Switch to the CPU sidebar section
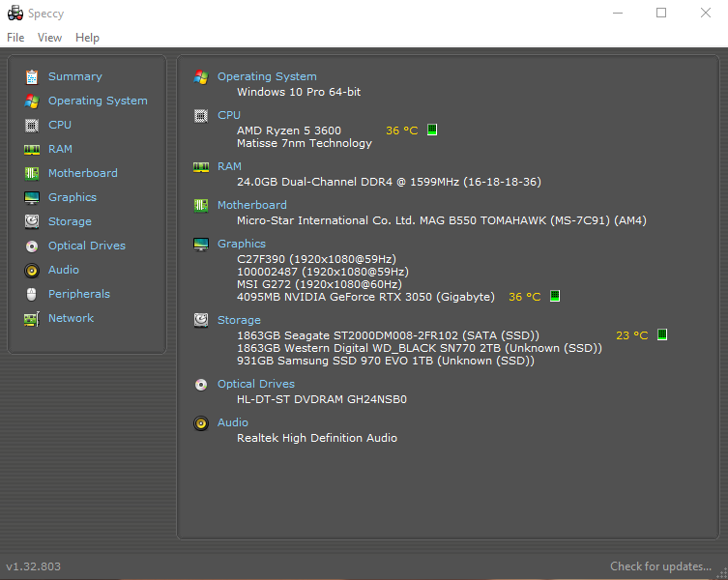 60,125
